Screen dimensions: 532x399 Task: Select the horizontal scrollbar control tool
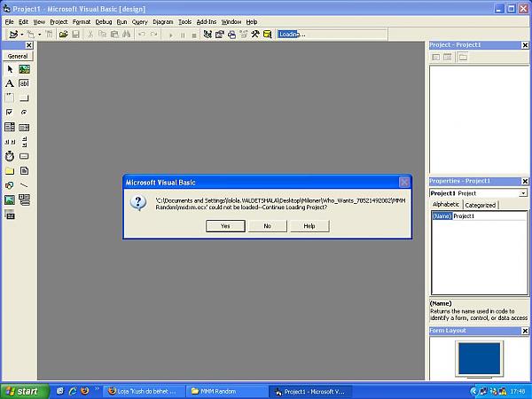pyautogui.click(x=10, y=142)
